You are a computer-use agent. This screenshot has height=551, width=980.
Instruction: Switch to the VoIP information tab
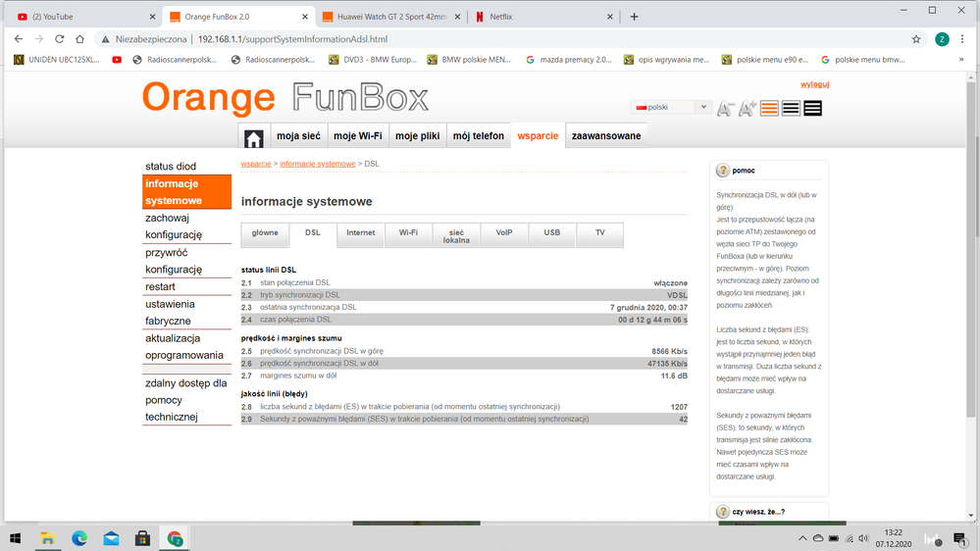(504, 233)
